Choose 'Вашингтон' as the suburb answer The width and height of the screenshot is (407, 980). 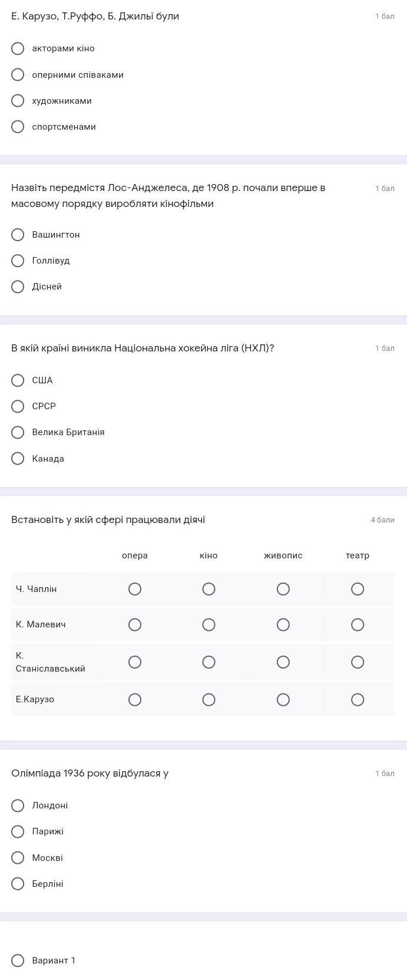click(x=18, y=235)
